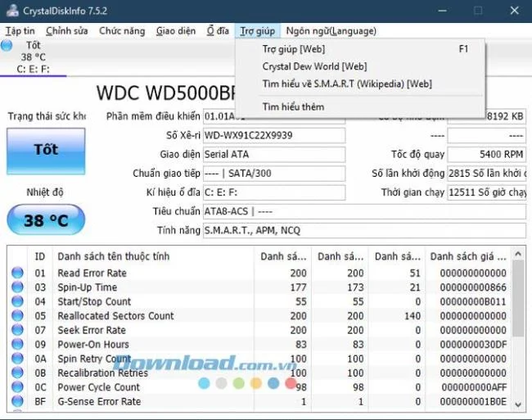532x420 pixels.
Task: Open the Ngôn ngữ(Language) menu
Action: (331, 31)
